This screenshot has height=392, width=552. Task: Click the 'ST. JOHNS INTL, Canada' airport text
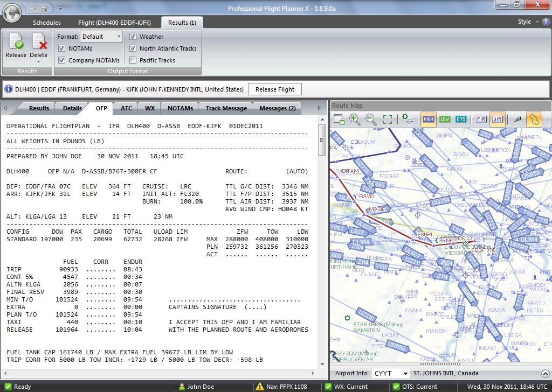pos(446,373)
